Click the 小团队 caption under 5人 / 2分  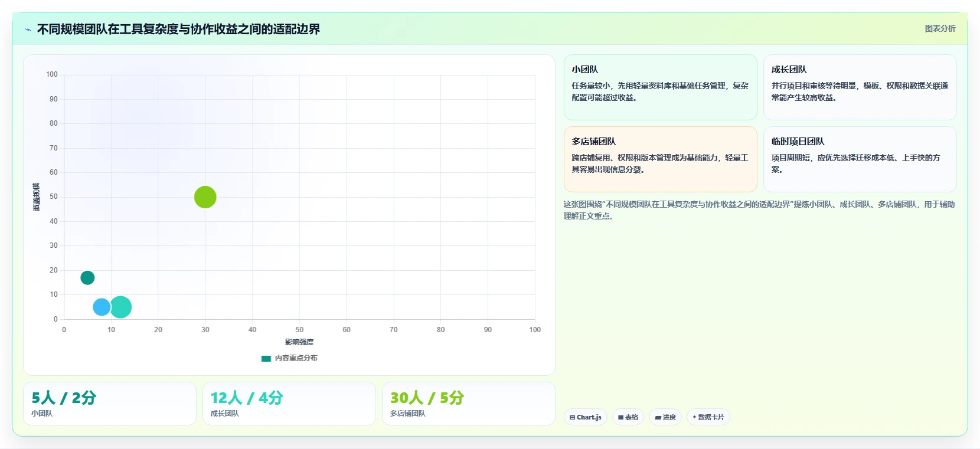(x=42, y=414)
